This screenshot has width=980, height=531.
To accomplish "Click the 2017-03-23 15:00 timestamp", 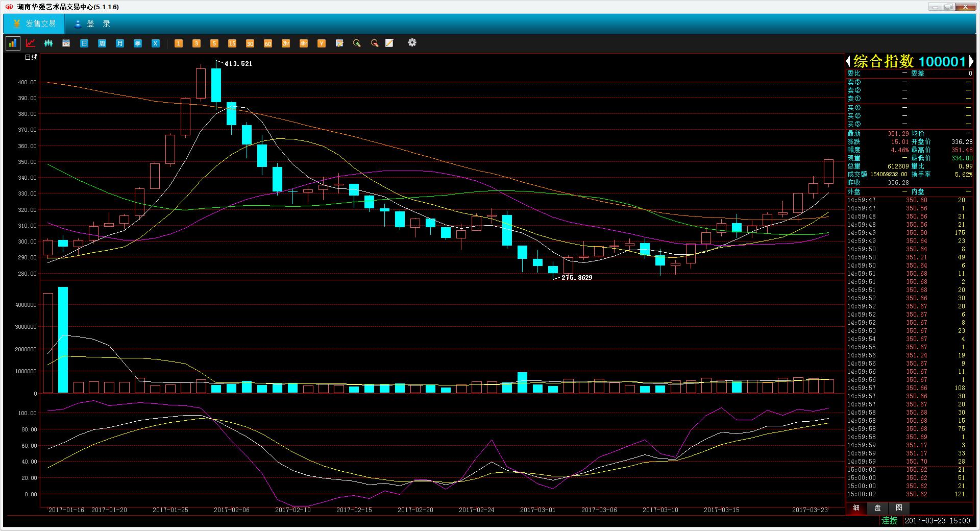I will coord(938,521).
